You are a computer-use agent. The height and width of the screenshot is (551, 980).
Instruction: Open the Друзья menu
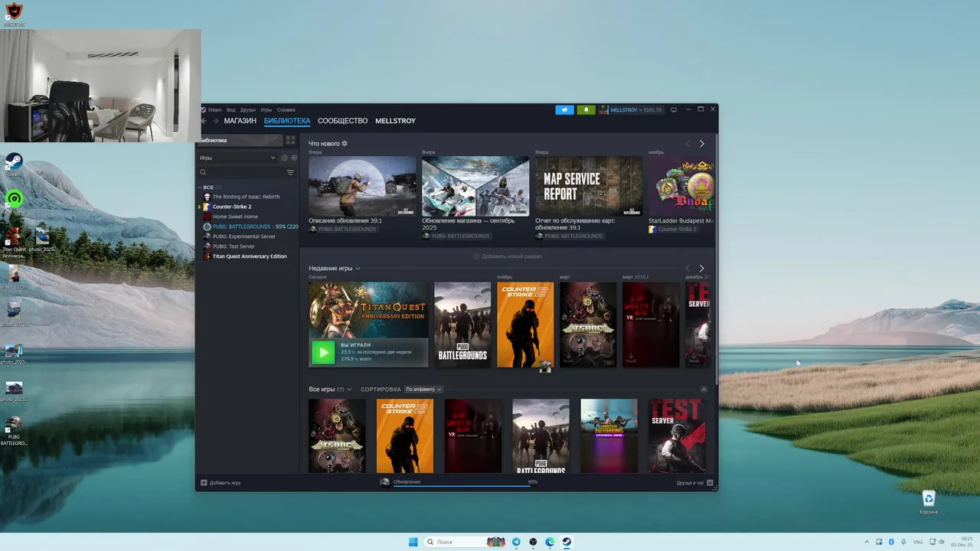click(247, 109)
